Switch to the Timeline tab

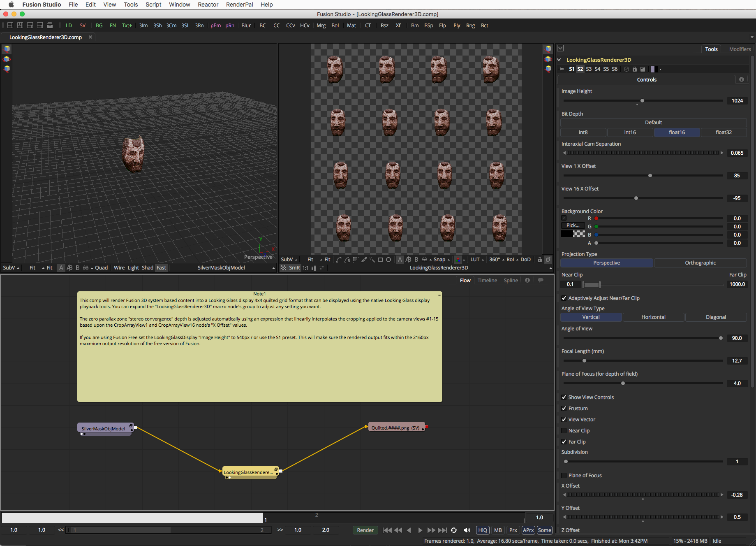[487, 280]
